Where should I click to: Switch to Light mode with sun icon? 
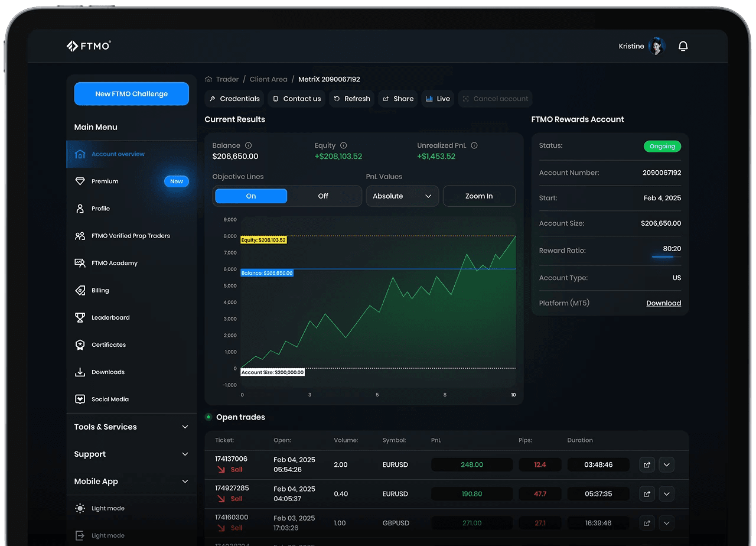coord(80,508)
